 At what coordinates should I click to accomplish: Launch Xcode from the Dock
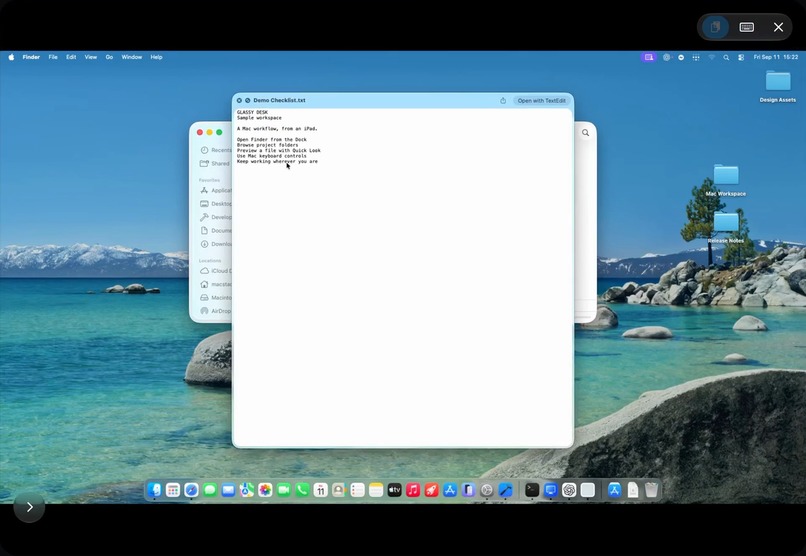(x=505, y=490)
